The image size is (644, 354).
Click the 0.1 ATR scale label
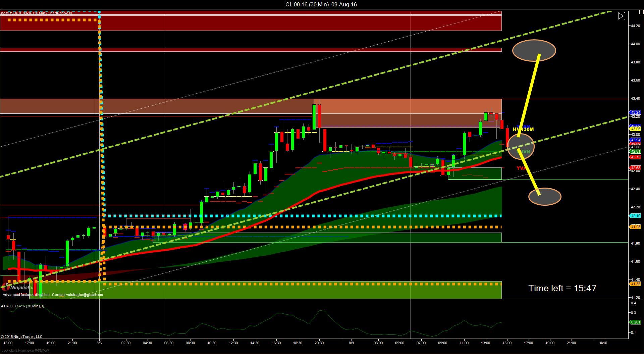pos(633,333)
